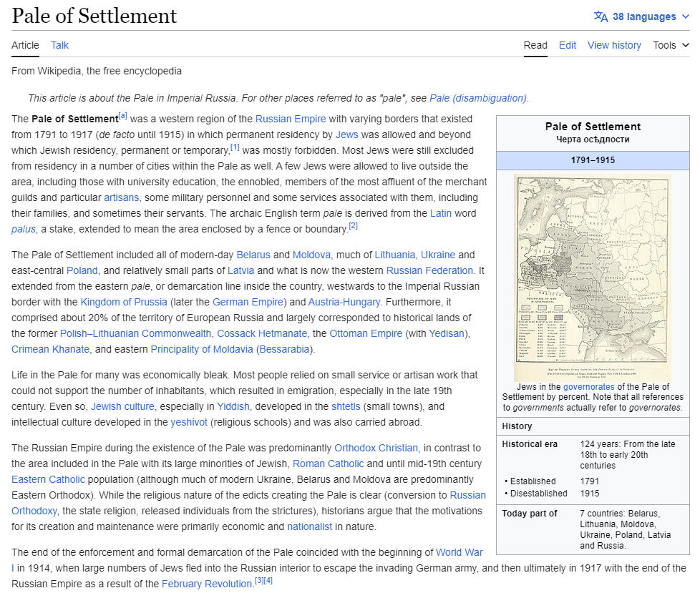Select the Read tab
This screenshot has height=598, width=700.
pyautogui.click(x=535, y=45)
